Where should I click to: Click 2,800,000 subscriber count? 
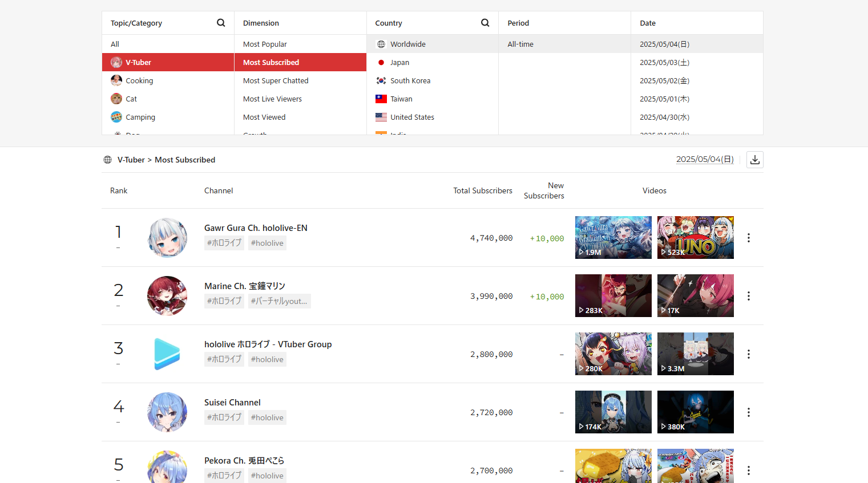(x=491, y=355)
